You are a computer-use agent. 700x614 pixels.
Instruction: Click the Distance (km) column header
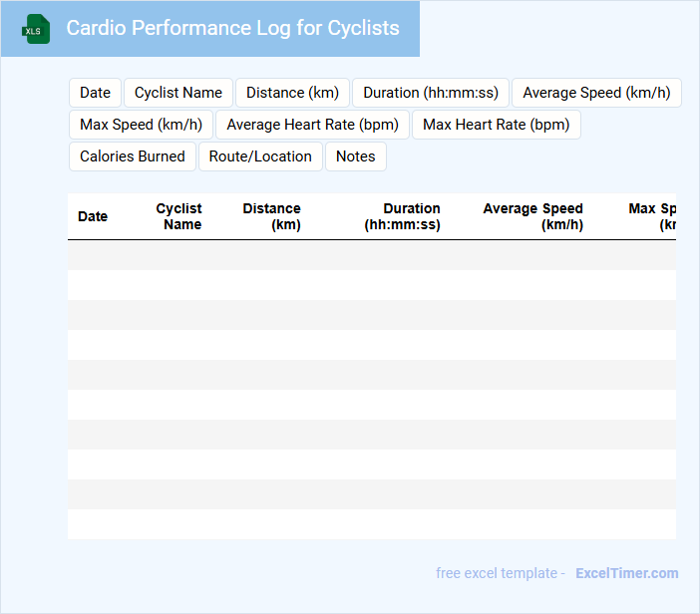(x=271, y=216)
